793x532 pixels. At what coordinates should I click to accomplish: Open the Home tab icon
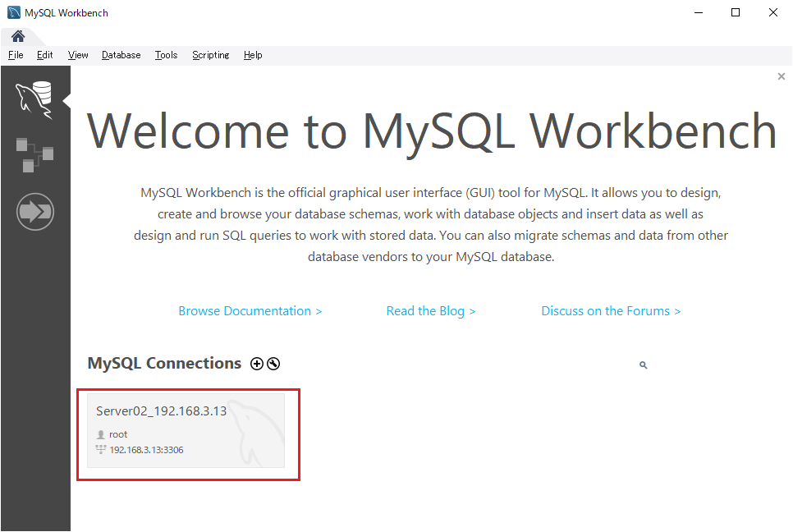pyautogui.click(x=18, y=36)
